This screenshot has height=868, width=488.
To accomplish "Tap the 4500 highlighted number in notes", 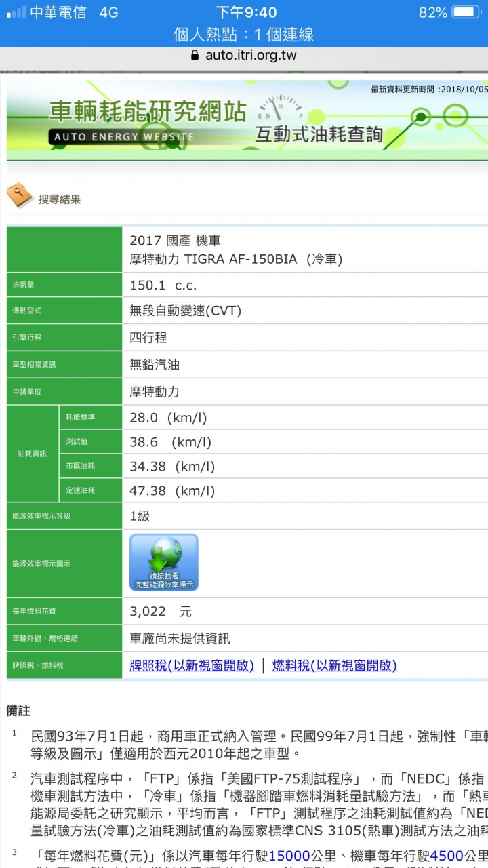I will coord(447,855).
